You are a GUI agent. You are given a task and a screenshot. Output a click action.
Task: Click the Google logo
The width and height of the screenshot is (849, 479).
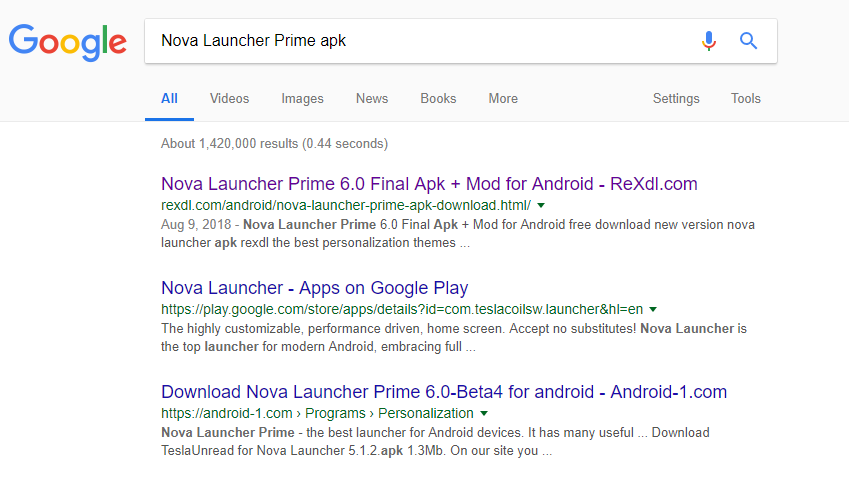68,42
